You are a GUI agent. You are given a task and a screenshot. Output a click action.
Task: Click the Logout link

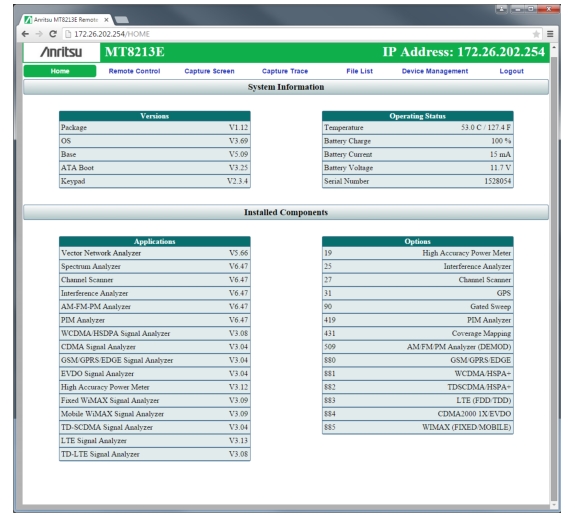(512, 71)
